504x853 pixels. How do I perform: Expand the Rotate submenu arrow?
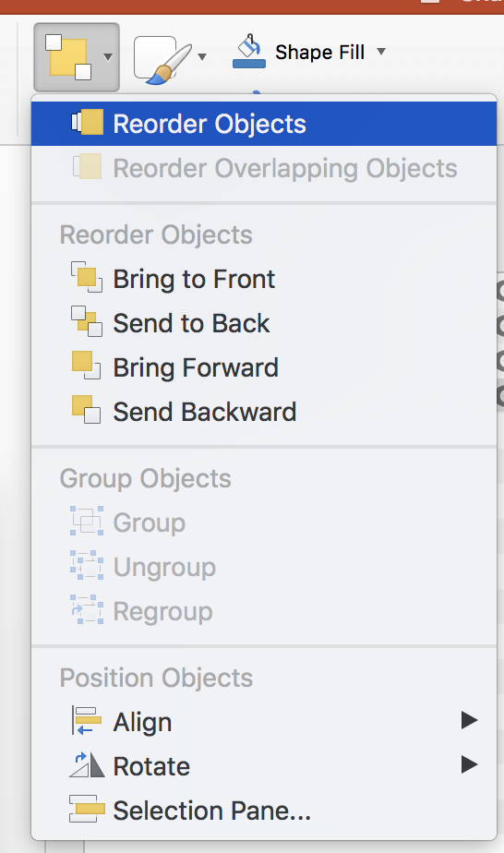point(469,764)
